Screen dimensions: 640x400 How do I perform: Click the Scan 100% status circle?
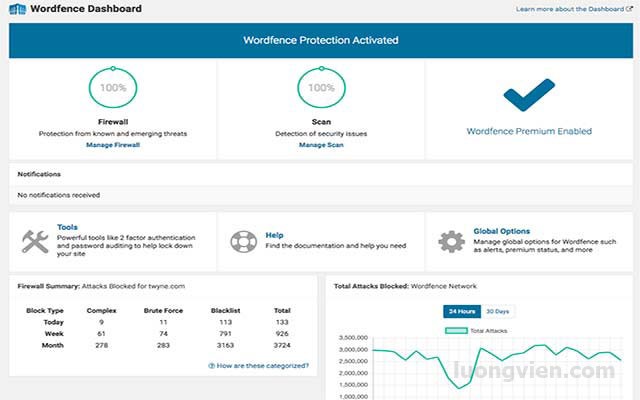pos(321,87)
